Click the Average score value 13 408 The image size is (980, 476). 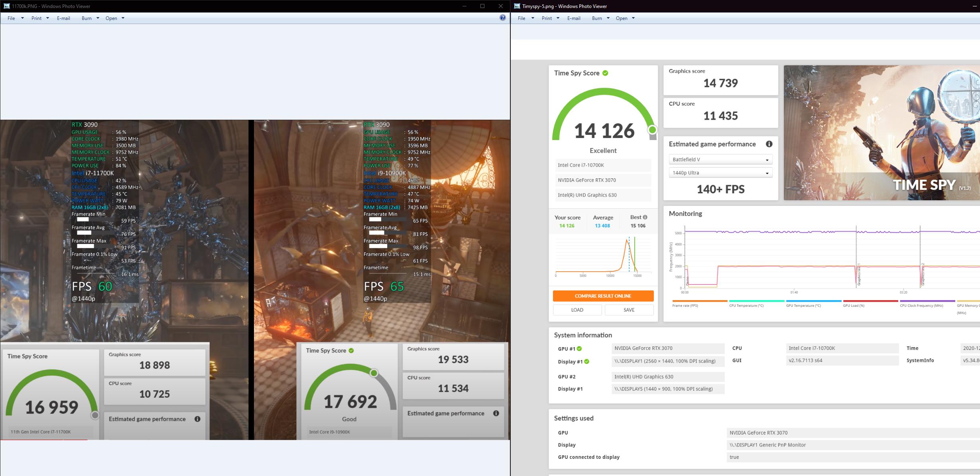click(x=602, y=226)
